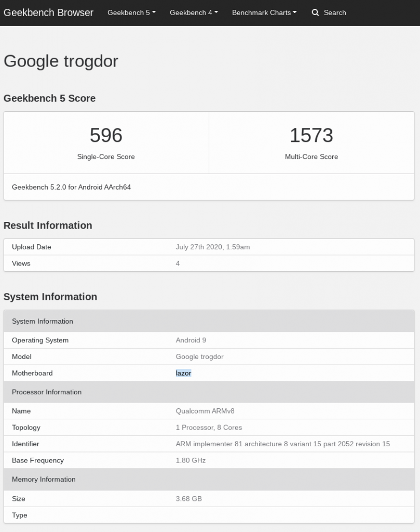Click the search magnifier icon

click(315, 12)
